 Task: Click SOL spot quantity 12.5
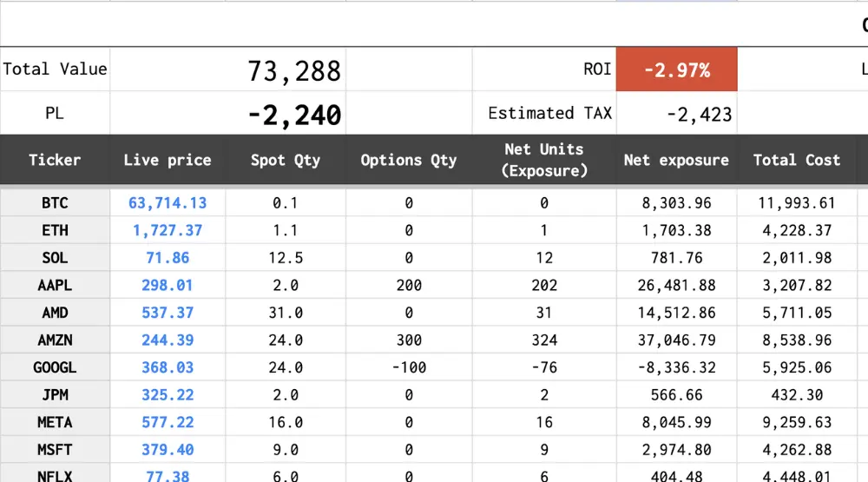[x=285, y=258]
